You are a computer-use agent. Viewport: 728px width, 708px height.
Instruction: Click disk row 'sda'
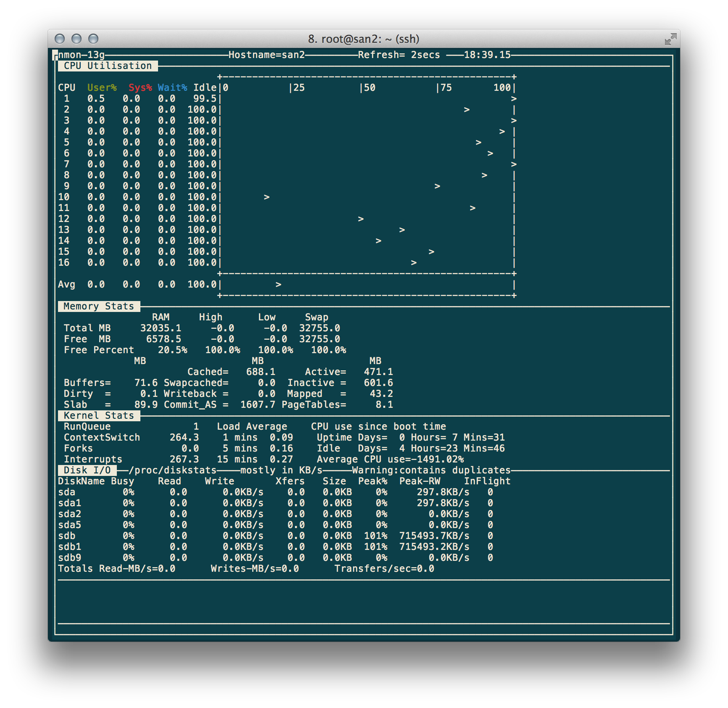click(276, 492)
